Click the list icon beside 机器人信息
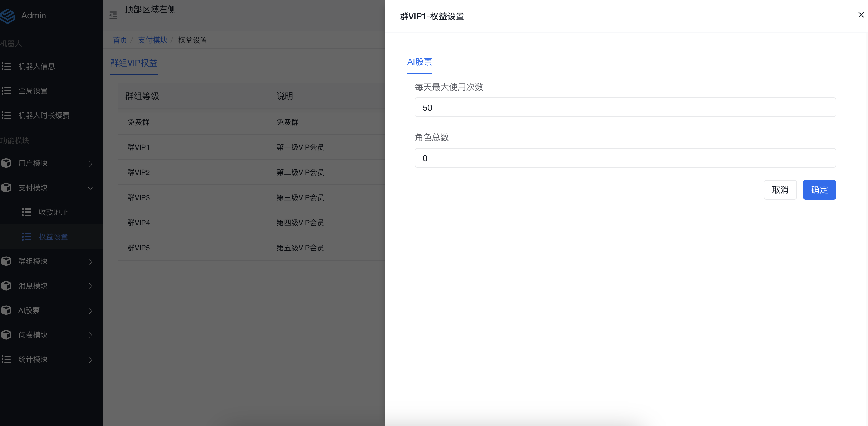The width and height of the screenshot is (868, 426). coord(6,66)
